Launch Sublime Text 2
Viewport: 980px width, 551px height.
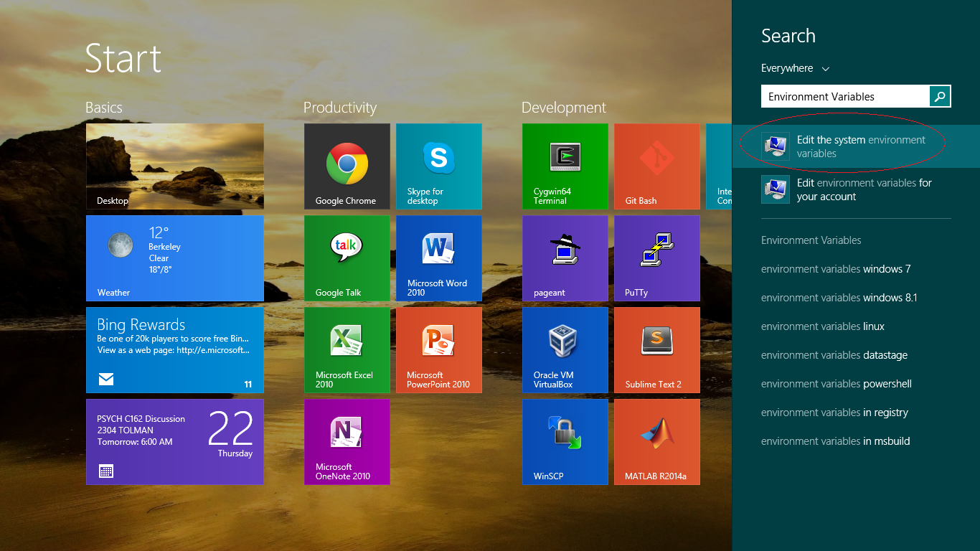[656, 350]
